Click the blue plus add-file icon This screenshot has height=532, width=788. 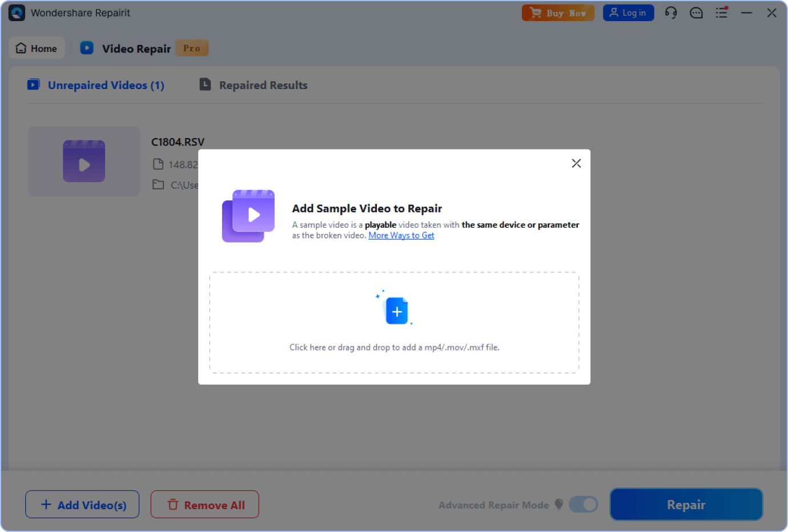pyautogui.click(x=396, y=311)
